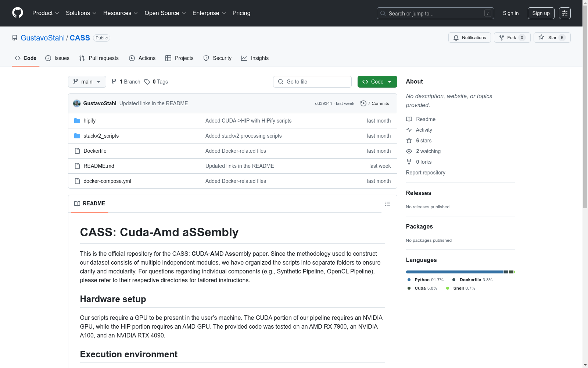The height and width of the screenshot is (368, 588).
Task: Open the command palette icon button
Action: pyautogui.click(x=565, y=13)
